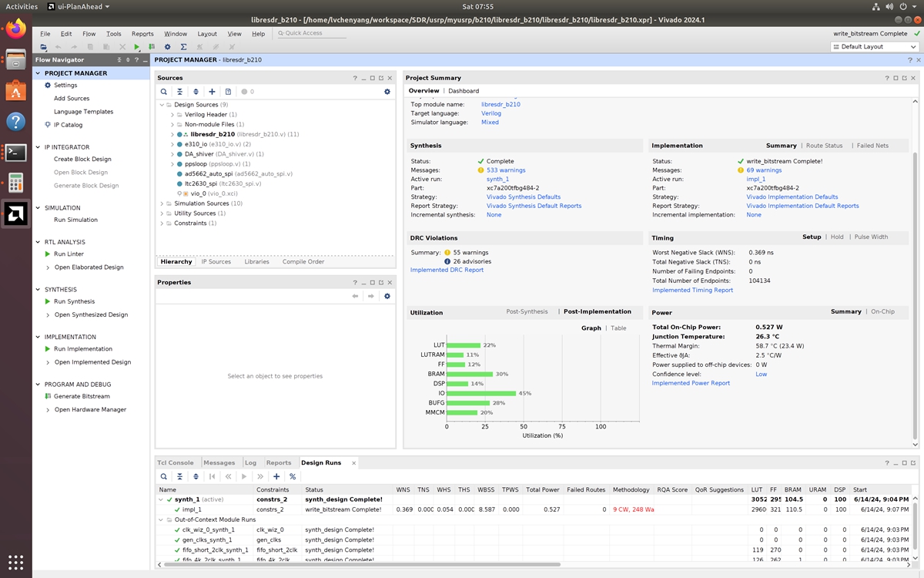
Task: Collapse the SYNTHESIS section
Action: point(38,290)
